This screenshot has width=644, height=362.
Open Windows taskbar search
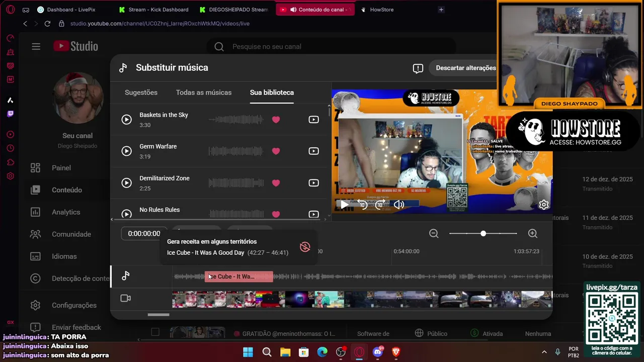click(267, 352)
